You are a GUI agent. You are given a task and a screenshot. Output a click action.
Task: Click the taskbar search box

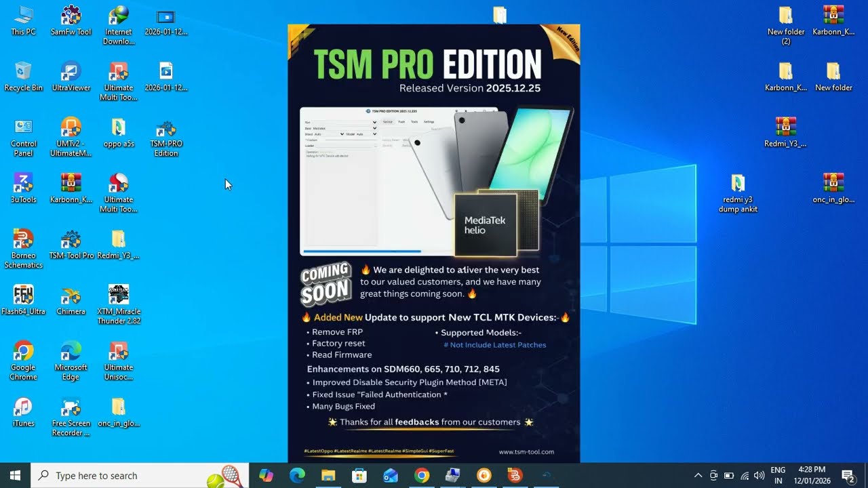(x=140, y=475)
